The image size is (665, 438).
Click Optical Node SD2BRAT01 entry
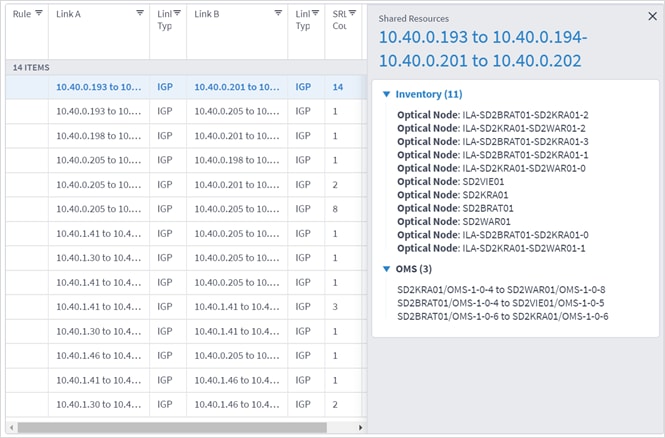click(455, 208)
